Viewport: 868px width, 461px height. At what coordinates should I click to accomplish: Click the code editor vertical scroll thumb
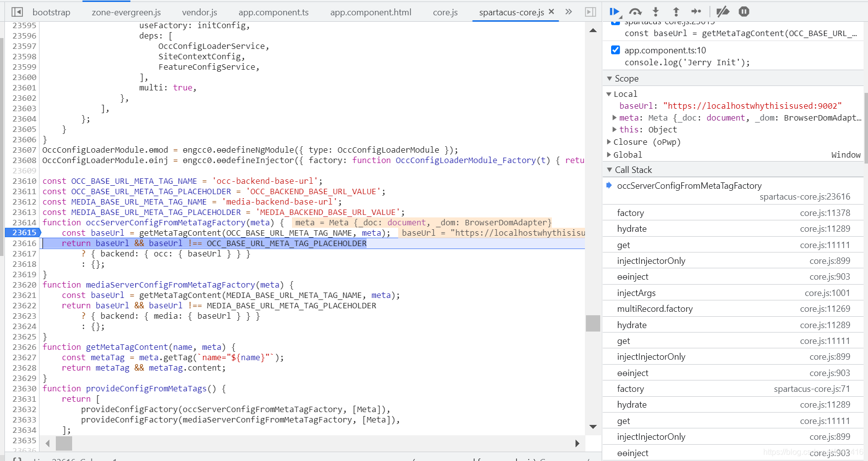point(593,323)
